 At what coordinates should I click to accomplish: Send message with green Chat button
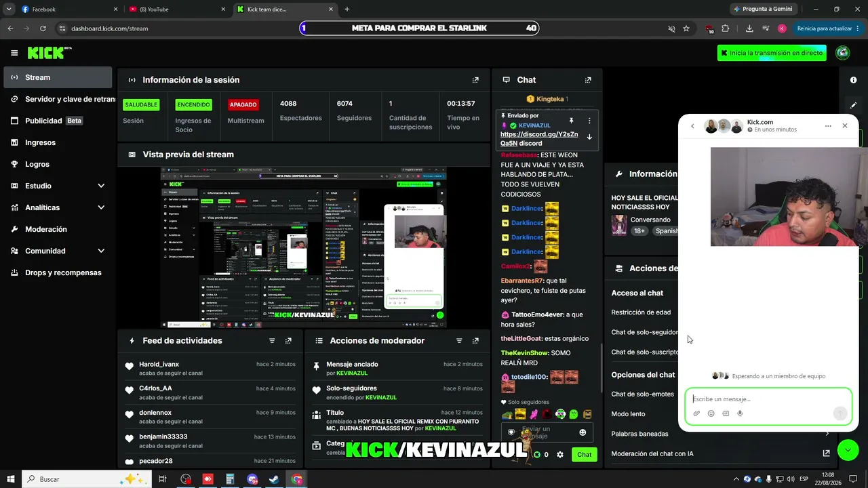(585, 455)
